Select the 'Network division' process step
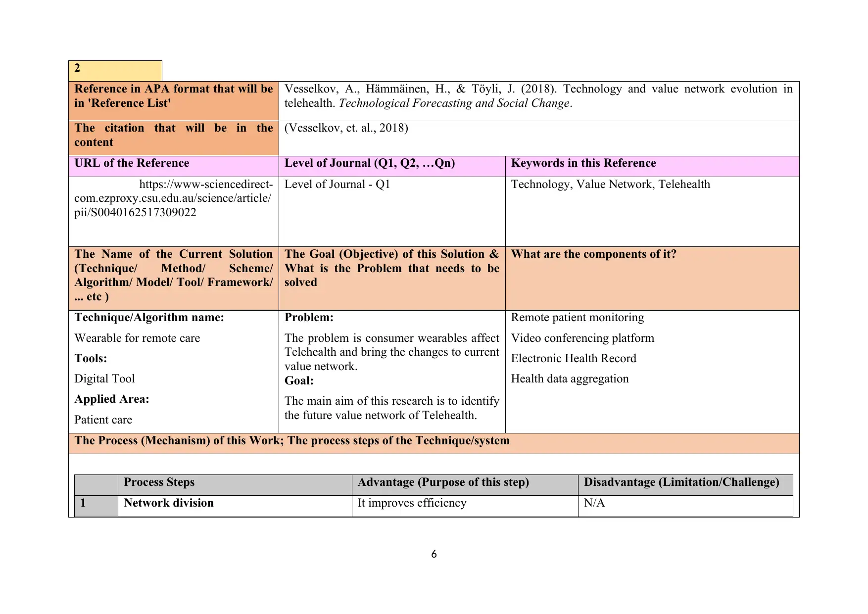Screen dimensions: 868x614 pos(169,503)
